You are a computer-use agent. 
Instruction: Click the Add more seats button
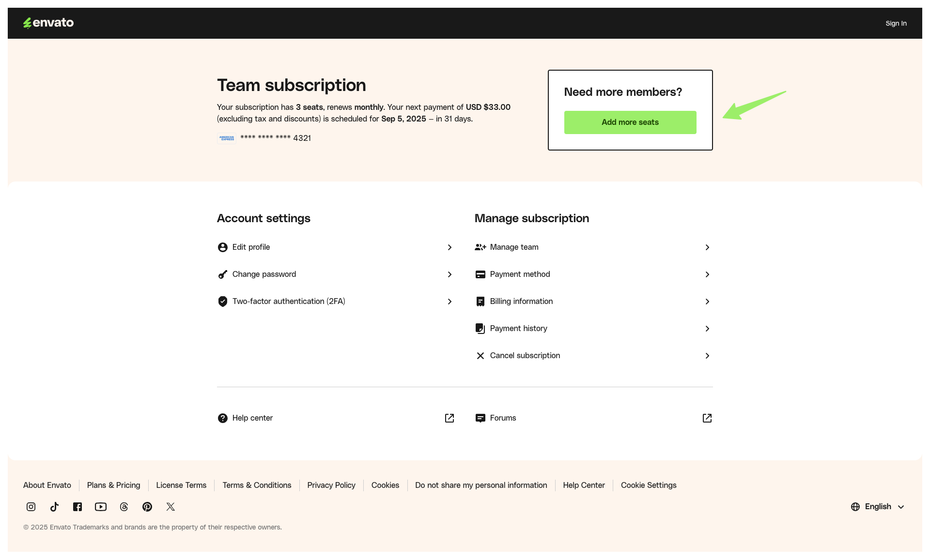pyautogui.click(x=630, y=122)
